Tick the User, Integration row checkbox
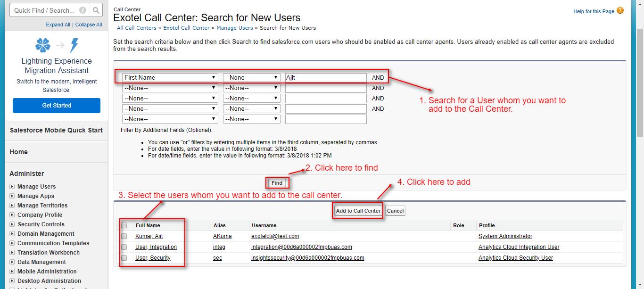Image resolution: width=644 pixels, height=289 pixels. pyautogui.click(x=124, y=247)
